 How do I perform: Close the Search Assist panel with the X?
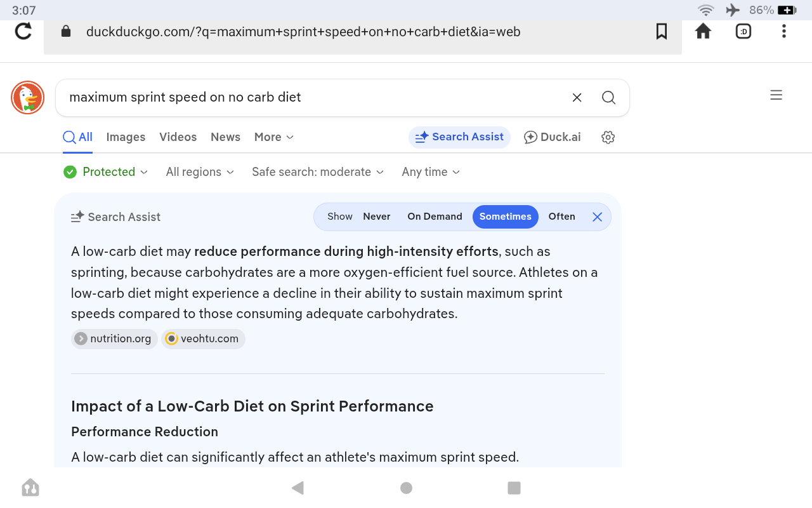[x=597, y=217]
